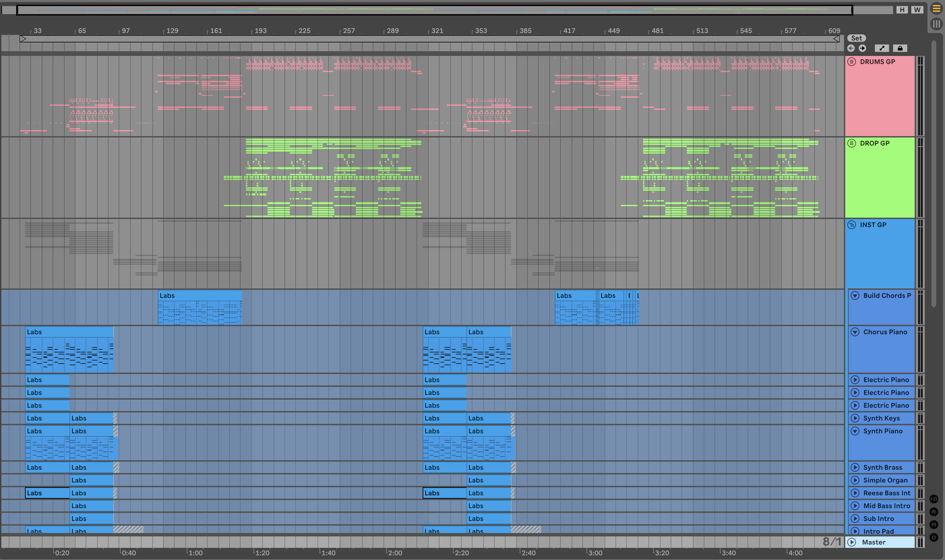Viewport: 945px width, 560px height.
Task: Click the Next Locator arrow
Action: (x=862, y=48)
